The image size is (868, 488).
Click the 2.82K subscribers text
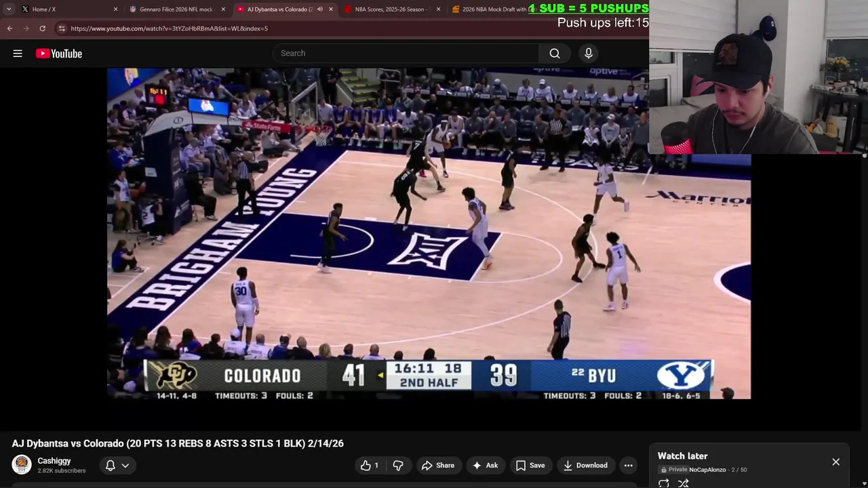pyautogui.click(x=62, y=470)
